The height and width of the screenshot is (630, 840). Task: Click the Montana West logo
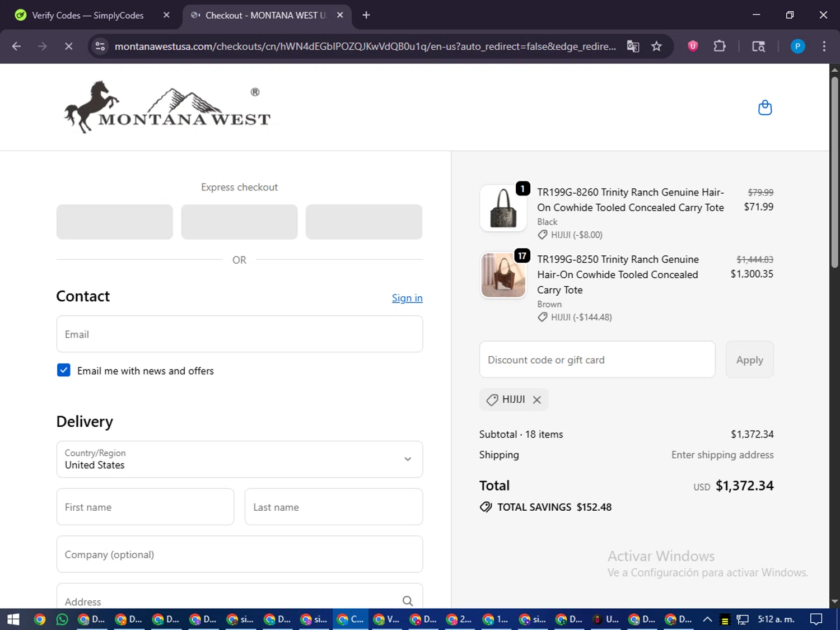[167, 107]
